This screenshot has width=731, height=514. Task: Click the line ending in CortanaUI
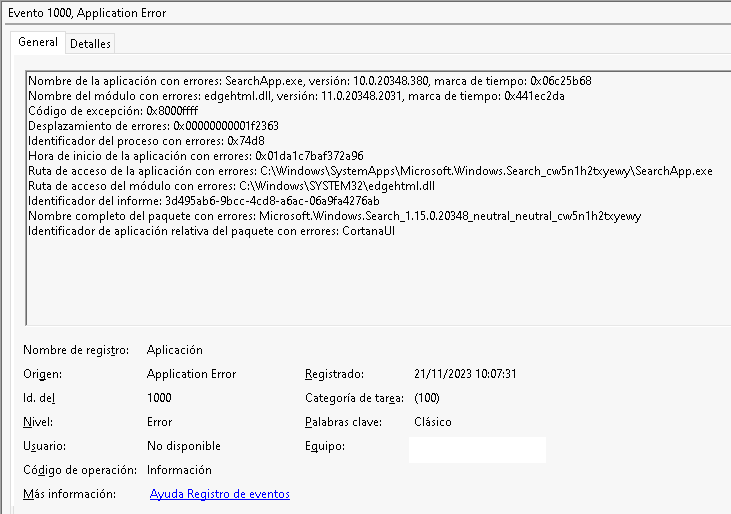point(211,231)
